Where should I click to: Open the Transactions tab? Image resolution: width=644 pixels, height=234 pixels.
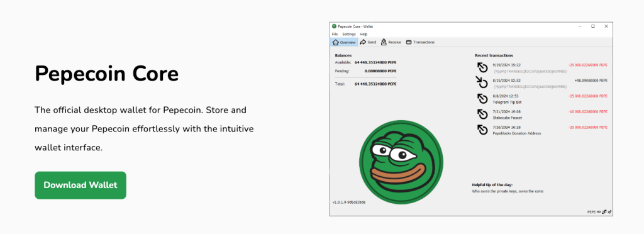(420, 42)
